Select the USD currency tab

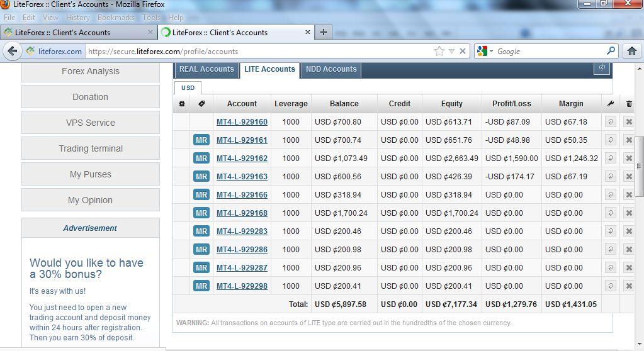click(x=188, y=88)
